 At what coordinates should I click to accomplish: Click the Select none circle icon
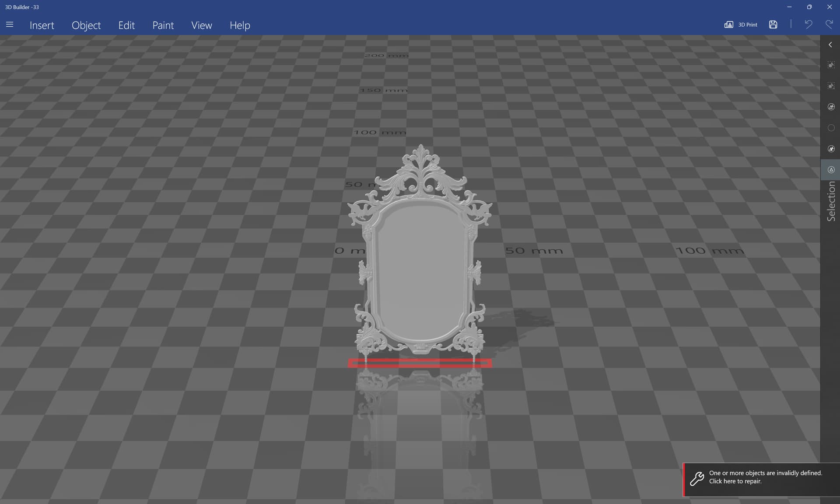pyautogui.click(x=831, y=128)
